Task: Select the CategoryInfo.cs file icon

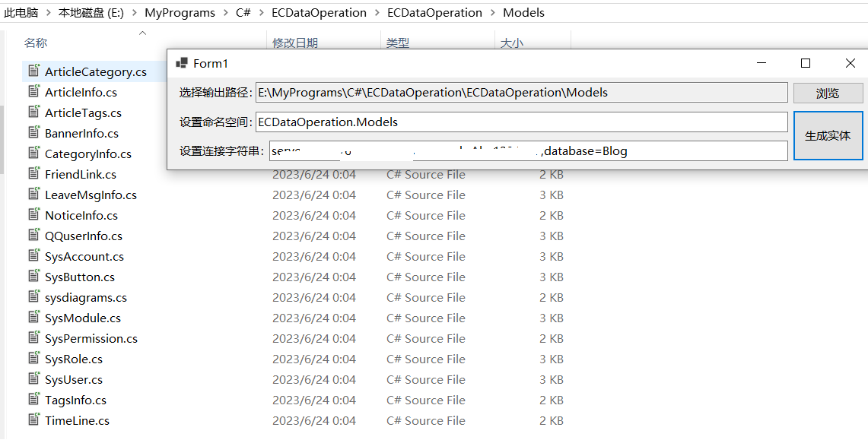Action: point(34,152)
